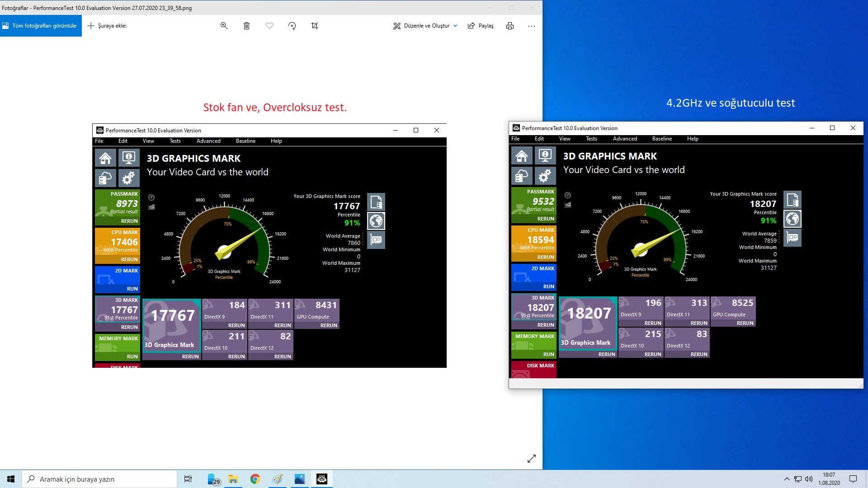Click RERUN under CPU Mark 18594
Viewport: 868px width, 488px height.
coord(545,257)
